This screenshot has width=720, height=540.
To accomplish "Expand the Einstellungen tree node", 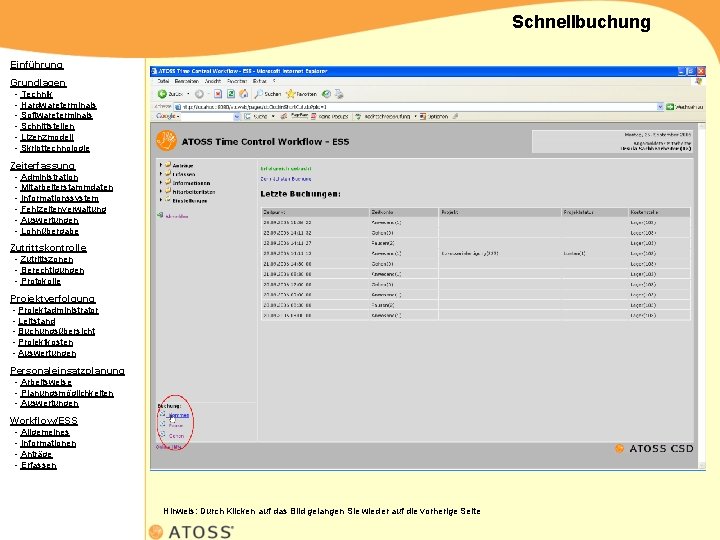I will coord(161,200).
